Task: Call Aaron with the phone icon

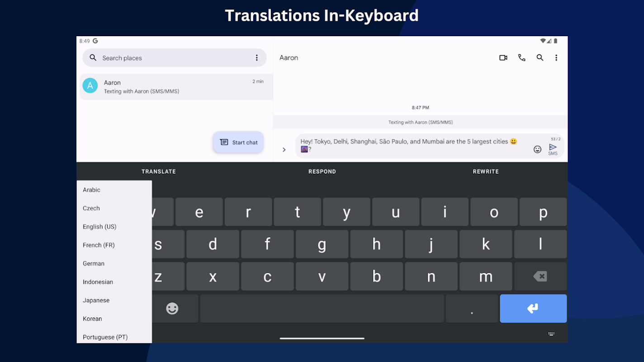Action: (521, 58)
